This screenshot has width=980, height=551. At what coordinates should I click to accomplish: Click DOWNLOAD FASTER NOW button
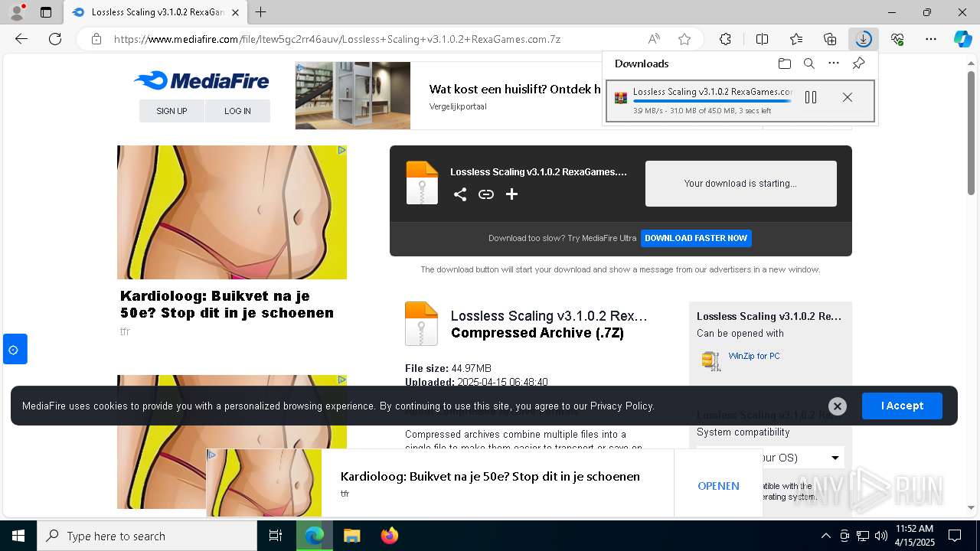[x=696, y=238]
